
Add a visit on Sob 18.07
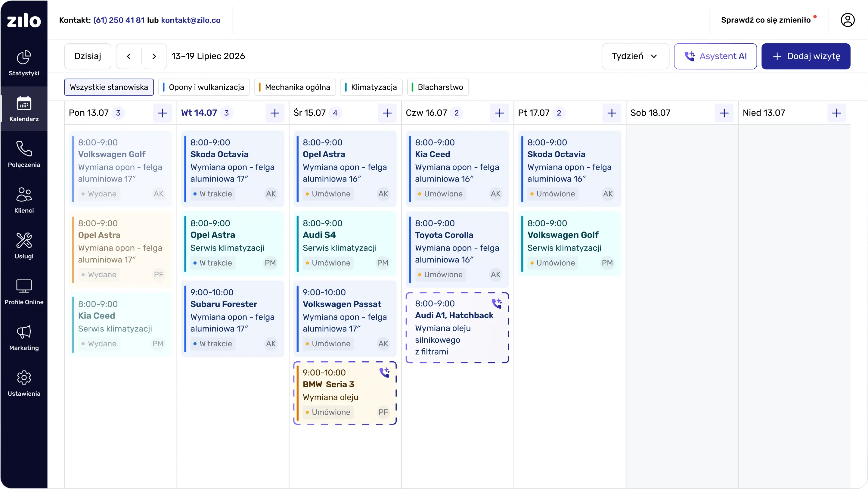pos(724,113)
